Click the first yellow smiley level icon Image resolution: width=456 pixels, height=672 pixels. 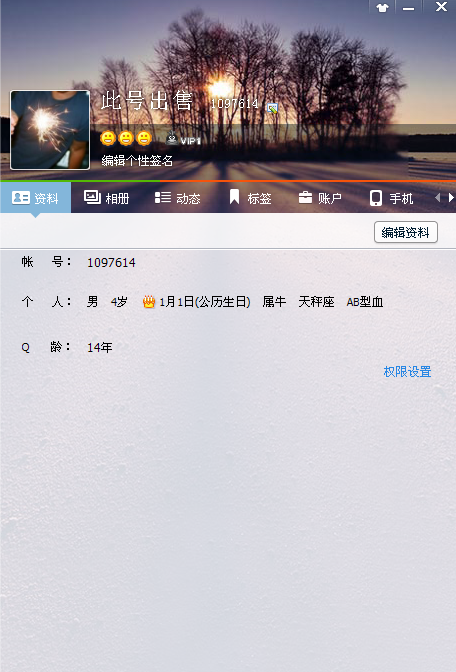point(108,138)
